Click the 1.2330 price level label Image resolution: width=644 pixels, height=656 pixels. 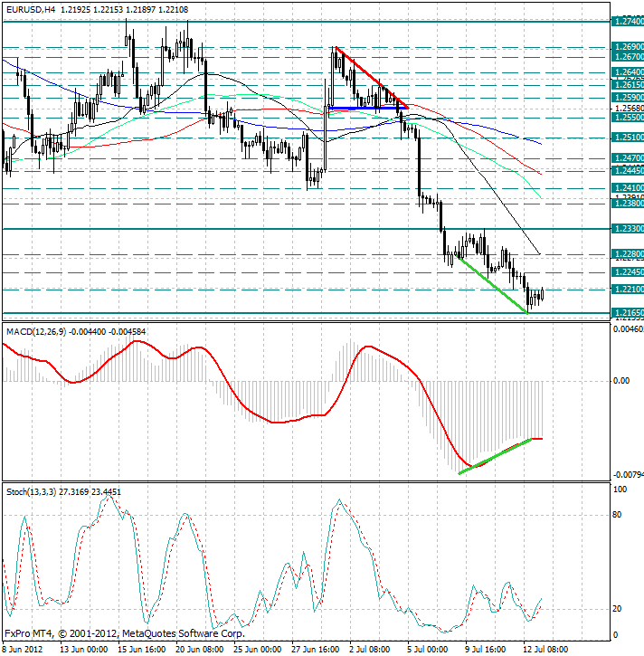click(627, 229)
